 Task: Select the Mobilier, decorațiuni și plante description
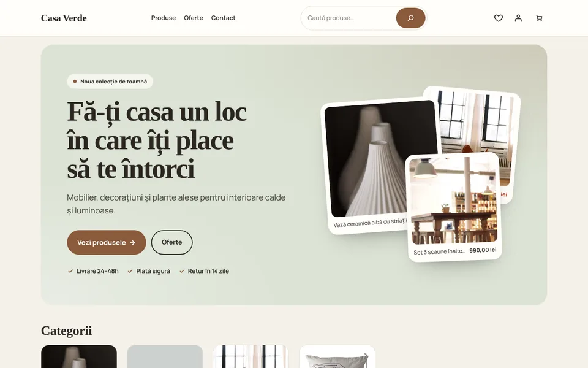[176, 204]
